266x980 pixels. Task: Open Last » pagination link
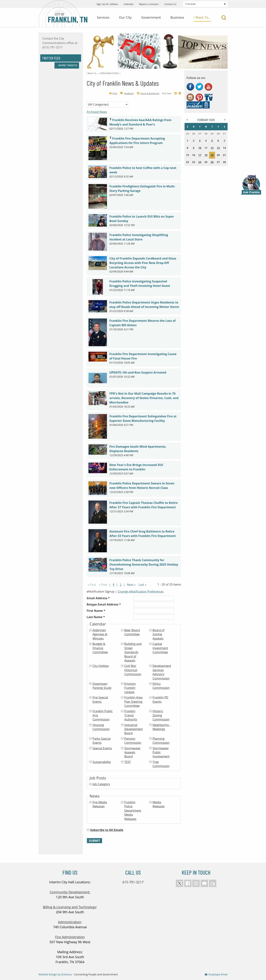(x=142, y=585)
